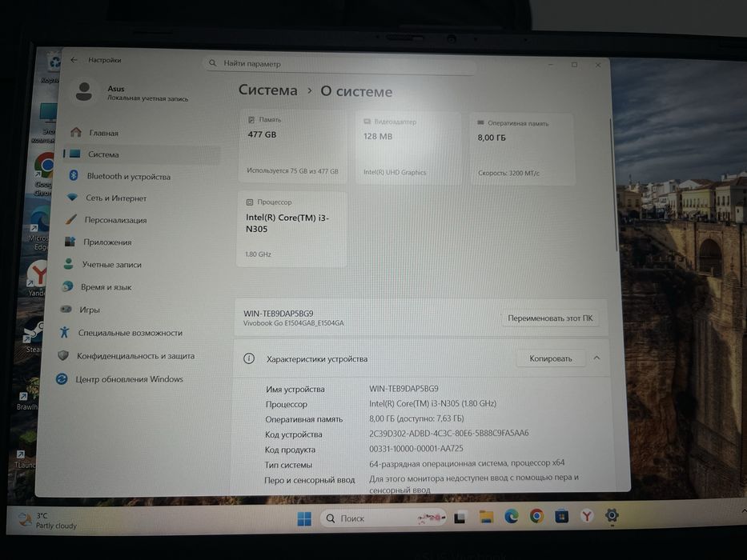Click the Игры gamepad icon
This screenshot has width=747, height=560.
(66, 309)
